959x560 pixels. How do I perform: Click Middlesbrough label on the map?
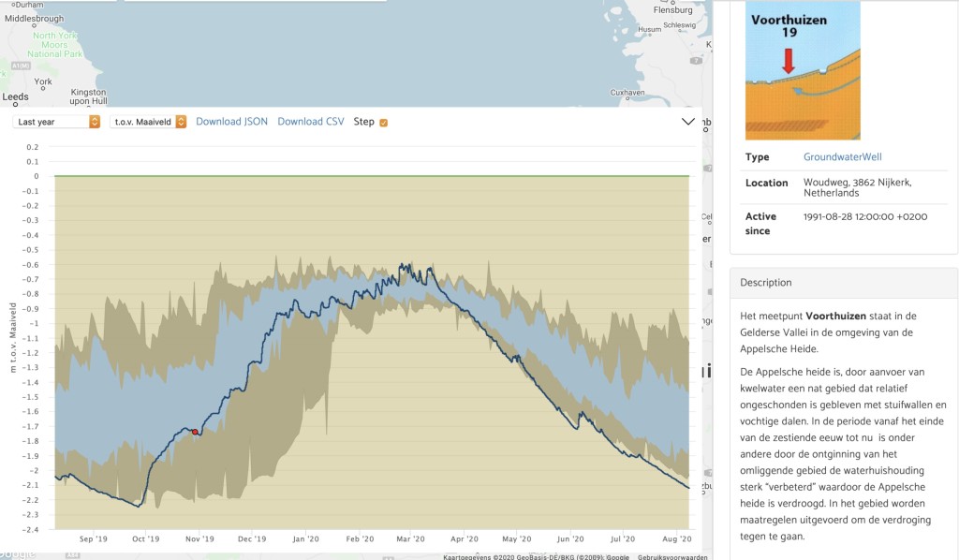click(x=35, y=19)
